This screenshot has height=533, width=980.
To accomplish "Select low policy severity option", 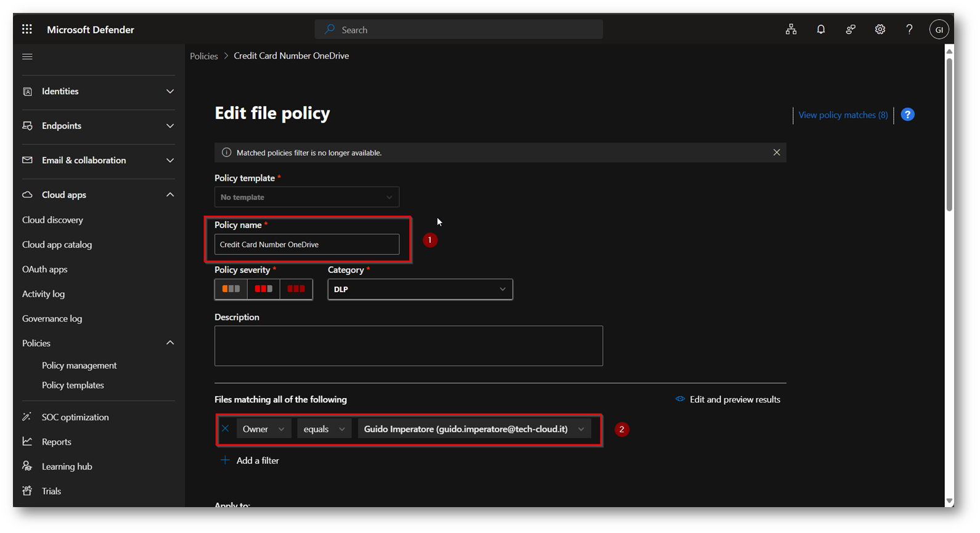I will click(231, 289).
